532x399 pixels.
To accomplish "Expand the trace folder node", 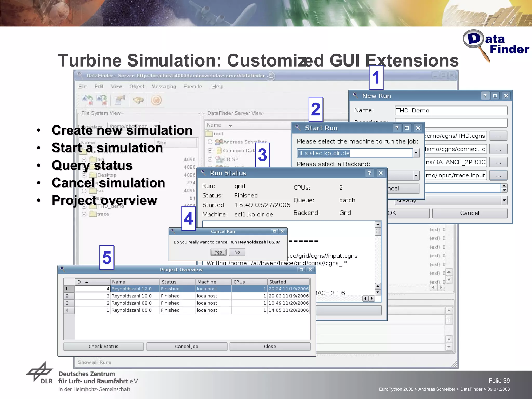I will tap(84, 214).
